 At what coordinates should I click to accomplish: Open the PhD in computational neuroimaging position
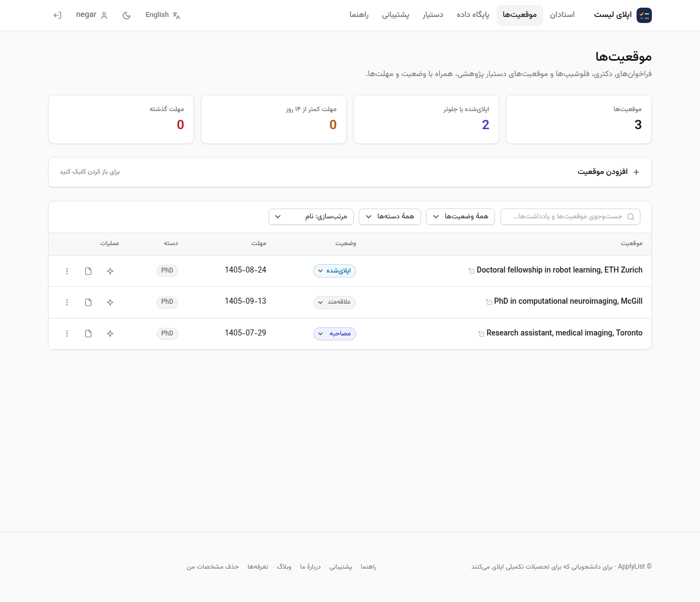click(x=568, y=302)
